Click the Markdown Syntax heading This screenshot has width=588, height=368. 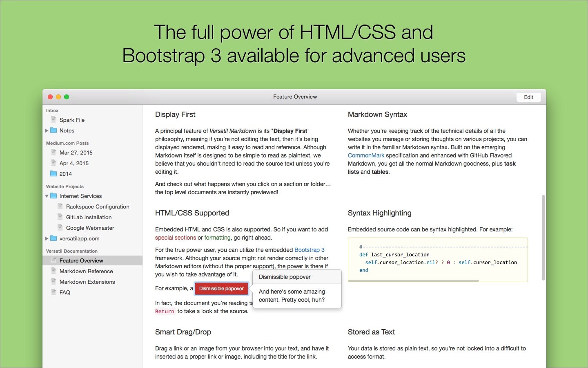377,114
